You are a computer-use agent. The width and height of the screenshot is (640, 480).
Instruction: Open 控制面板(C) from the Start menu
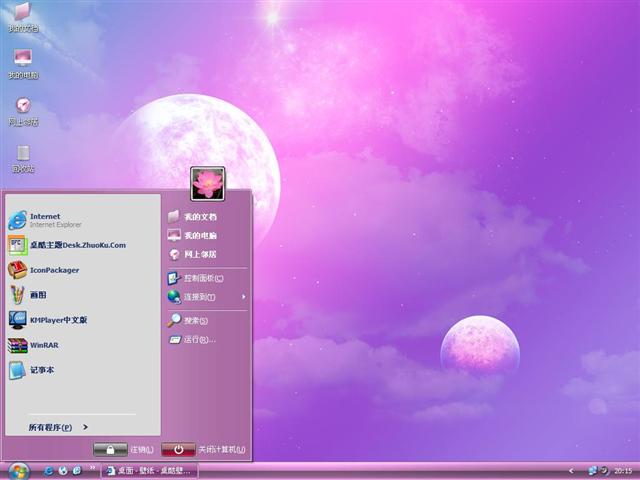202,278
